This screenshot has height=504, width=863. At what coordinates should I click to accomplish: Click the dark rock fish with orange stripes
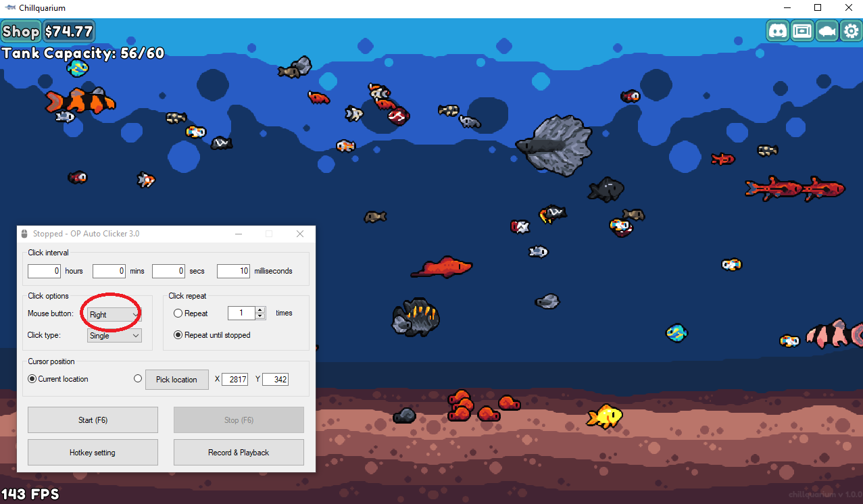pos(416,317)
